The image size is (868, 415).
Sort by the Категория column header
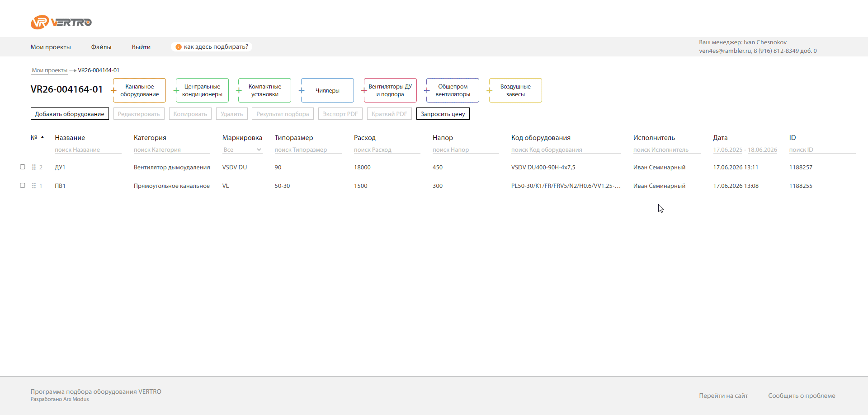pos(150,138)
